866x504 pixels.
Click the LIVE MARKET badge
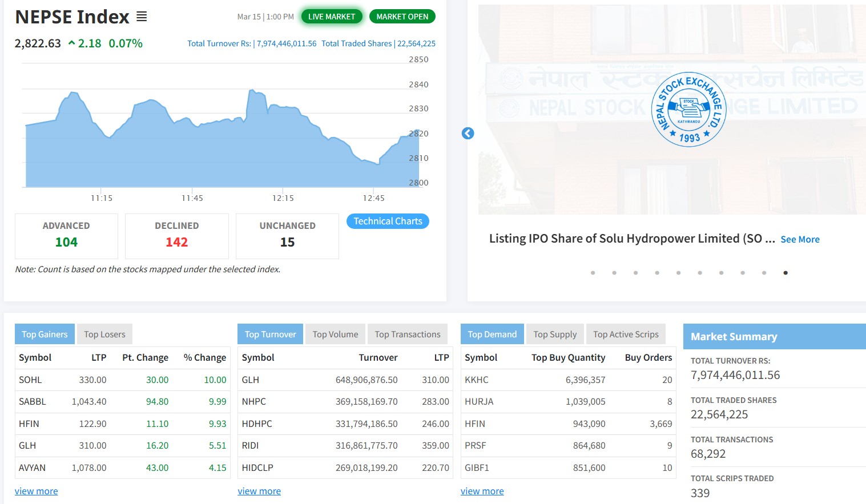(331, 17)
